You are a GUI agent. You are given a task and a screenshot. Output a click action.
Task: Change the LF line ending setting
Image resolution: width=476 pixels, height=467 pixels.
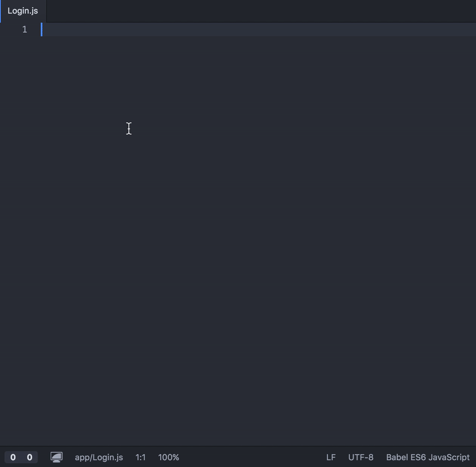331,457
